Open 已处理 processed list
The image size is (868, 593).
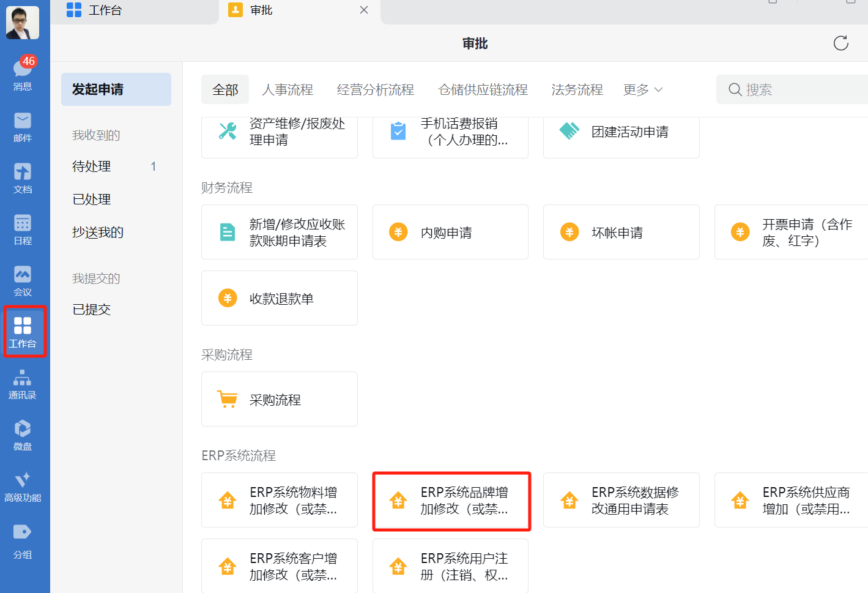tap(116, 200)
